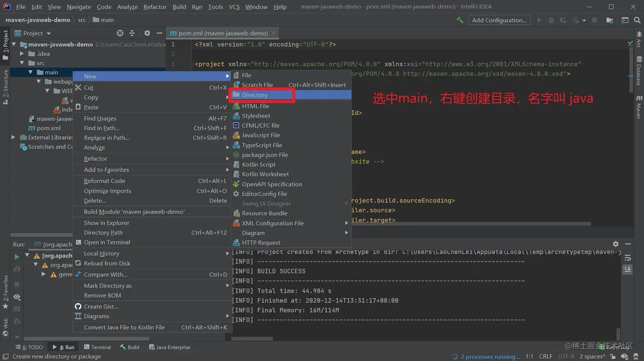
Task: Choose Cut from the context menu
Action: 152,87
